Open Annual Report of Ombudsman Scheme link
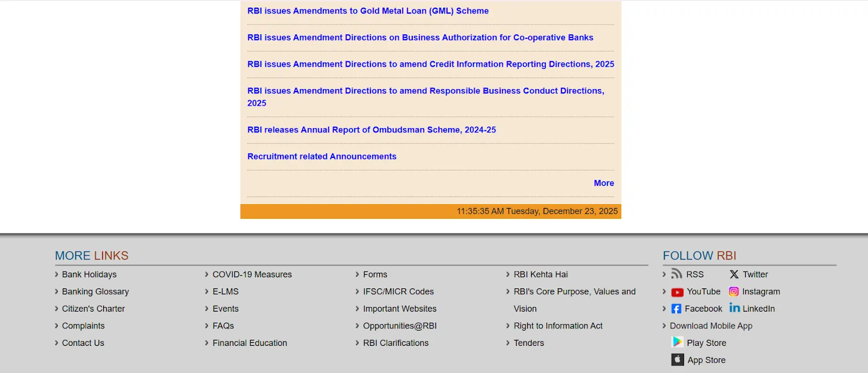 (x=372, y=130)
